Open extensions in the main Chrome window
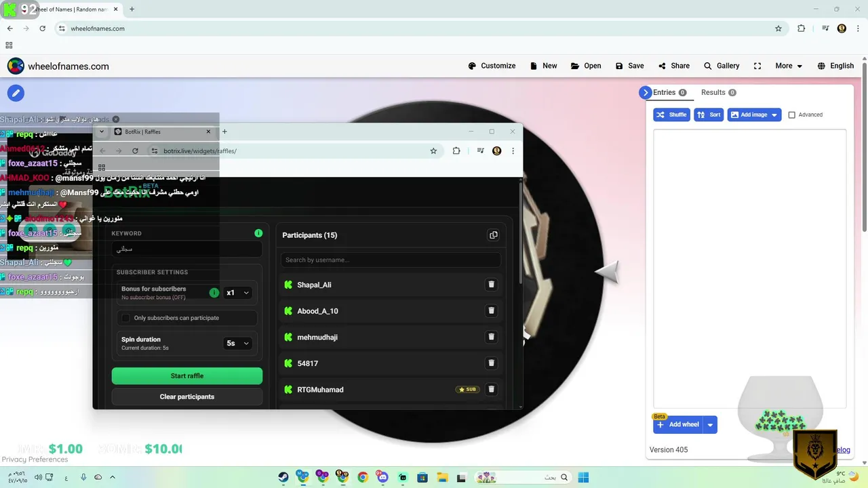Image resolution: width=868 pixels, height=488 pixels. pyautogui.click(x=802, y=28)
